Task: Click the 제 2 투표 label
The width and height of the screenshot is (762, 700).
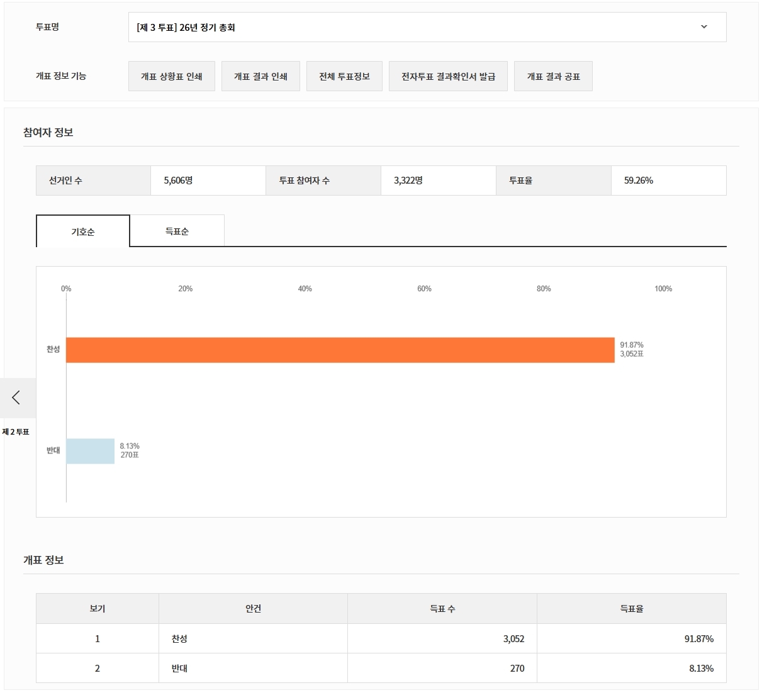Action: [x=16, y=432]
